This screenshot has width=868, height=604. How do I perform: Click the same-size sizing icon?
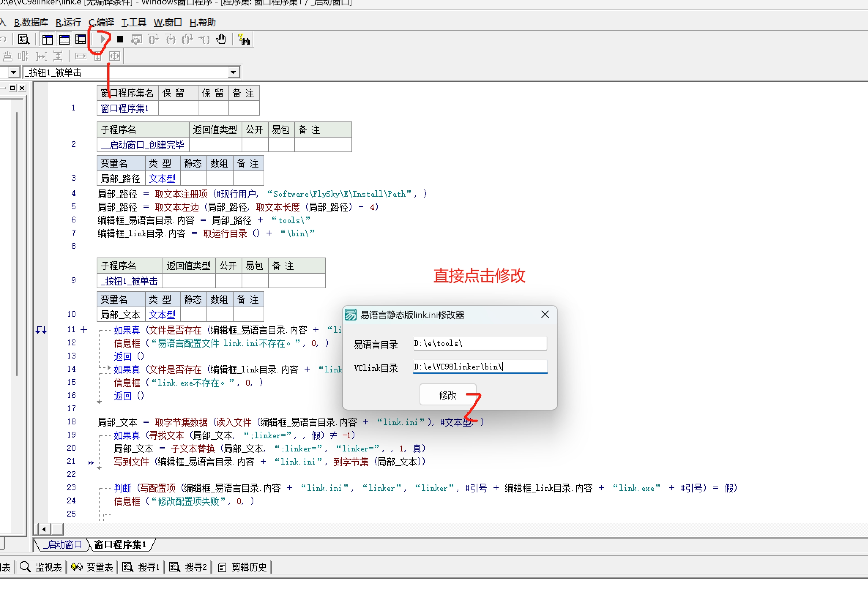(x=115, y=57)
